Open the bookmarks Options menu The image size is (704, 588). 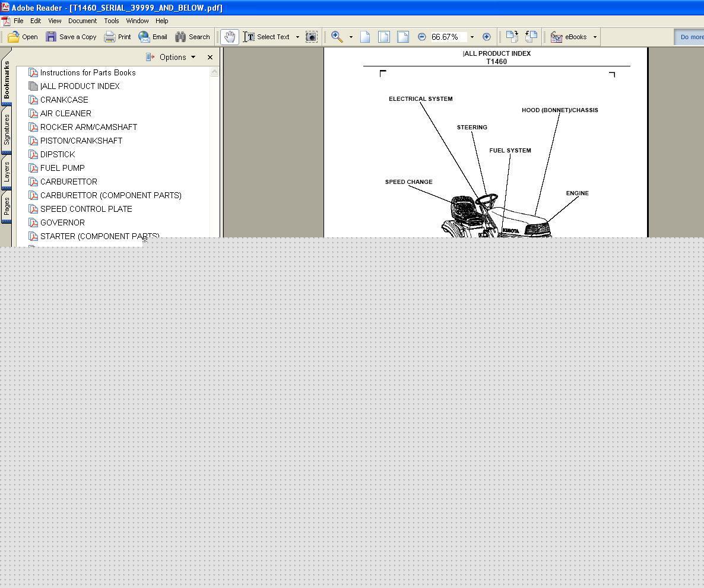coord(171,57)
